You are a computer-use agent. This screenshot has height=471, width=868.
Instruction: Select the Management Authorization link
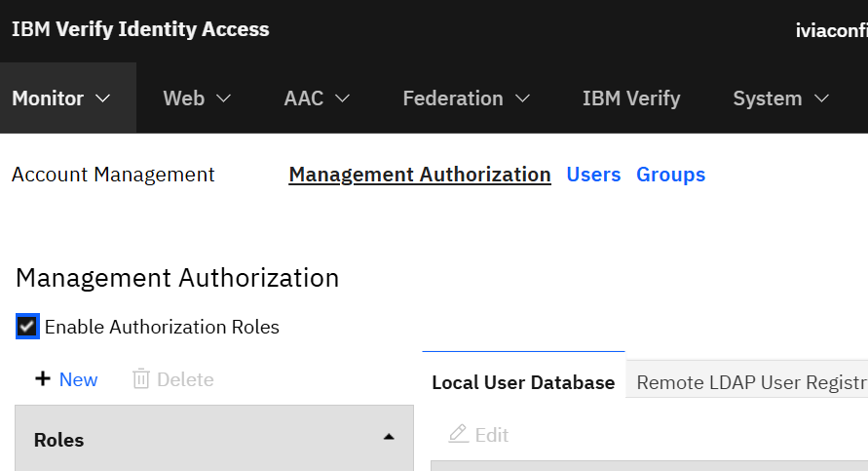pyautogui.click(x=420, y=175)
